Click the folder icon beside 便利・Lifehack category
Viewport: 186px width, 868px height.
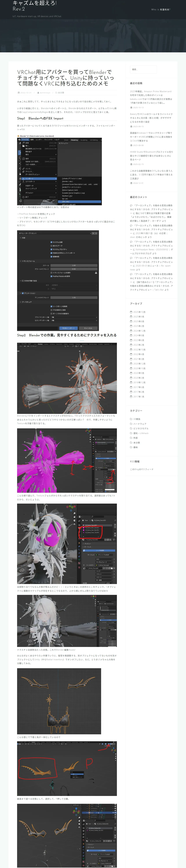131,433
